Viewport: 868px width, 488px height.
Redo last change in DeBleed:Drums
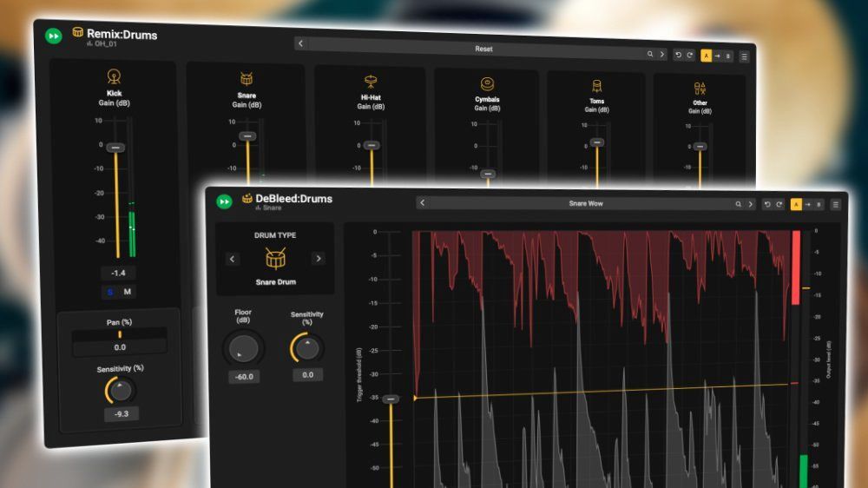pyautogui.click(x=779, y=204)
